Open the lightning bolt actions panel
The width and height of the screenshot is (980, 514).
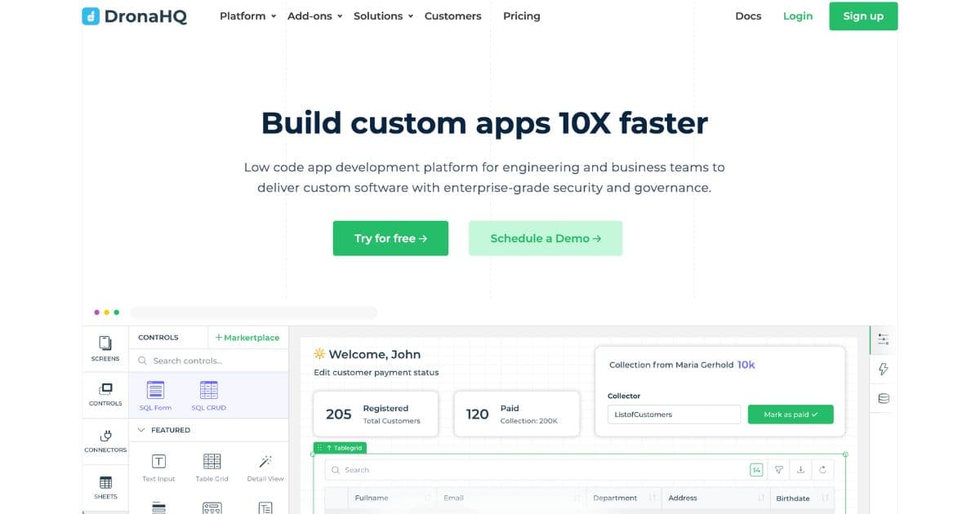(x=883, y=370)
